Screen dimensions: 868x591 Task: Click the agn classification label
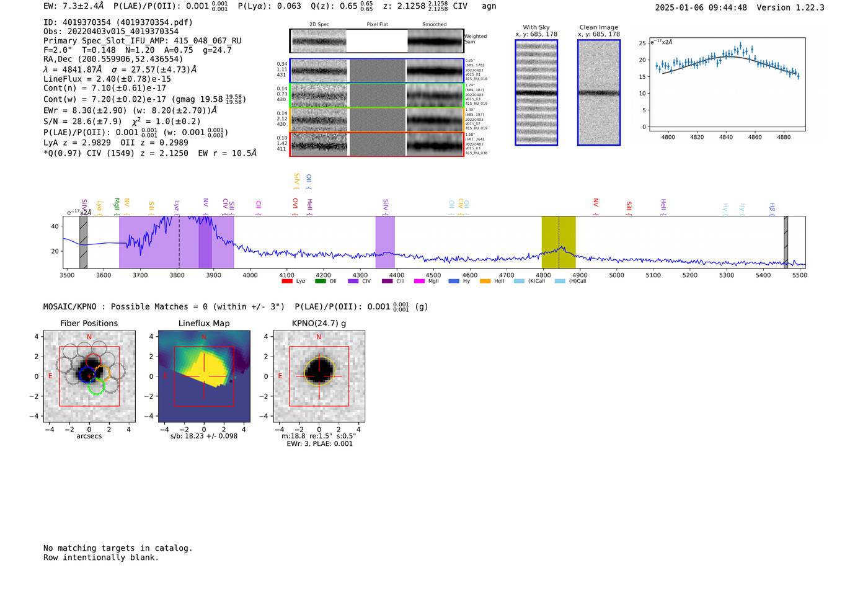tap(489, 6)
